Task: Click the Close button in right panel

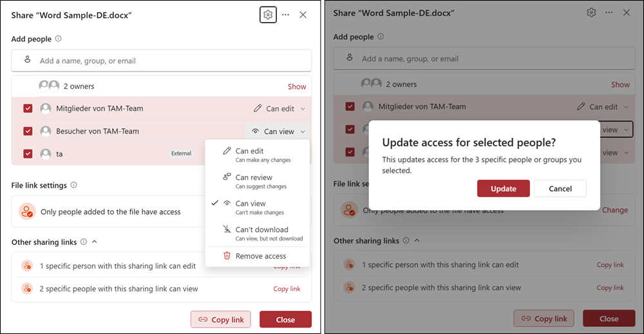Action: pyautogui.click(x=609, y=319)
